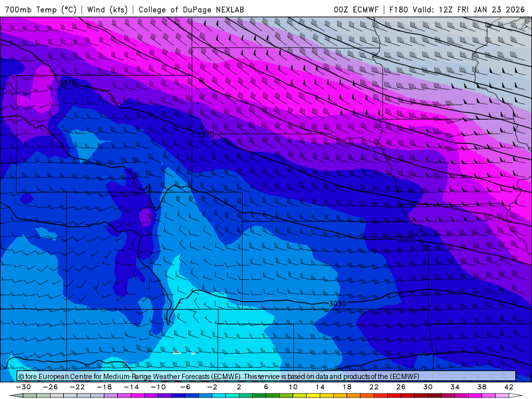Click the "700mb Temp (°C)" title text

pyautogui.click(x=41, y=9)
